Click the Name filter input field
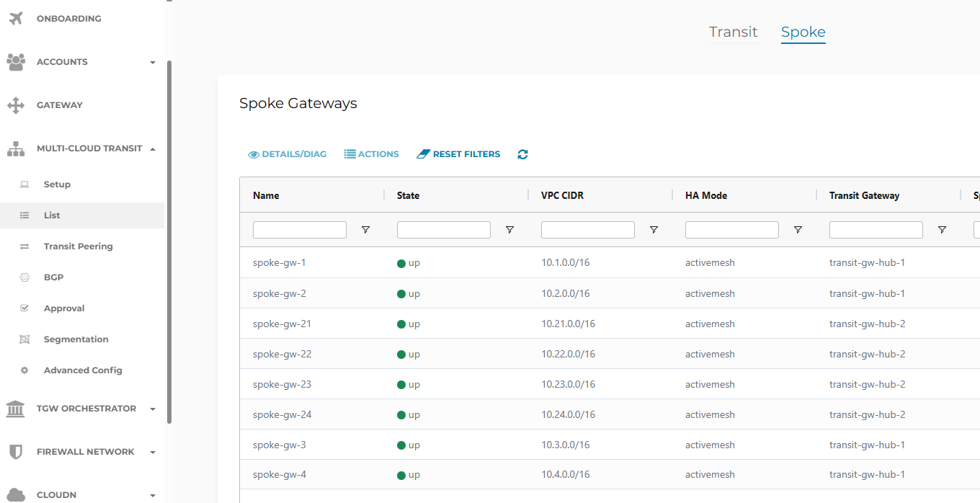The image size is (980, 503). (300, 230)
